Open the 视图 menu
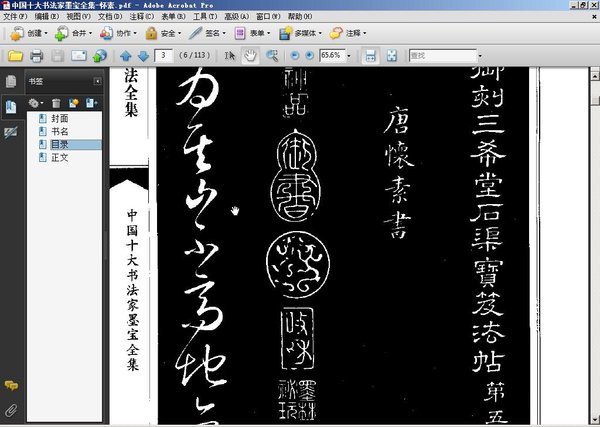Image resolution: width=600 pixels, height=427 pixels. click(x=78, y=17)
